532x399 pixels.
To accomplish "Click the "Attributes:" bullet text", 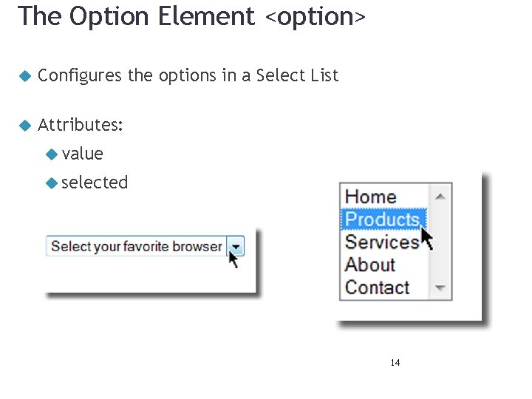I will point(80,125).
